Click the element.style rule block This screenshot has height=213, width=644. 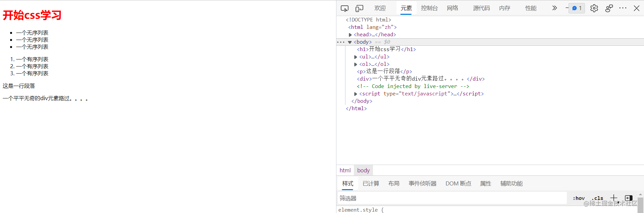click(361, 210)
